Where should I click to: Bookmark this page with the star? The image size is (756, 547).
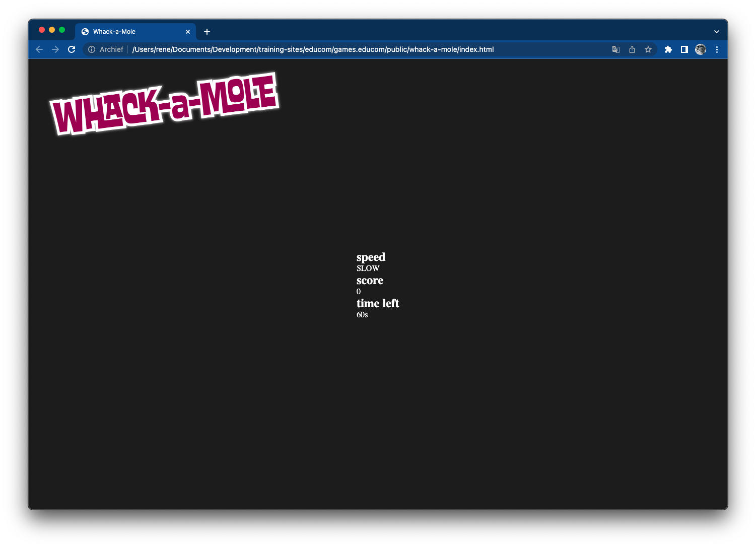point(648,49)
